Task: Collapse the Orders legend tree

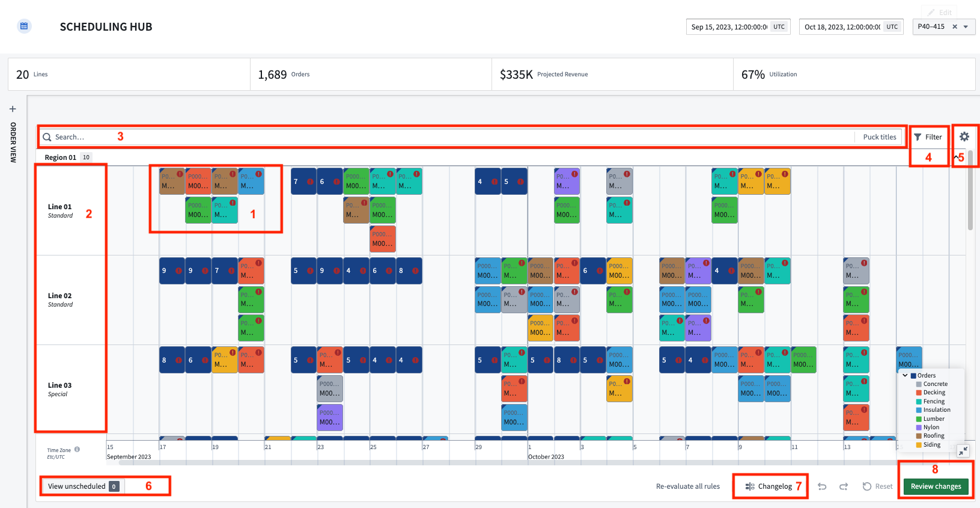Action: point(905,375)
